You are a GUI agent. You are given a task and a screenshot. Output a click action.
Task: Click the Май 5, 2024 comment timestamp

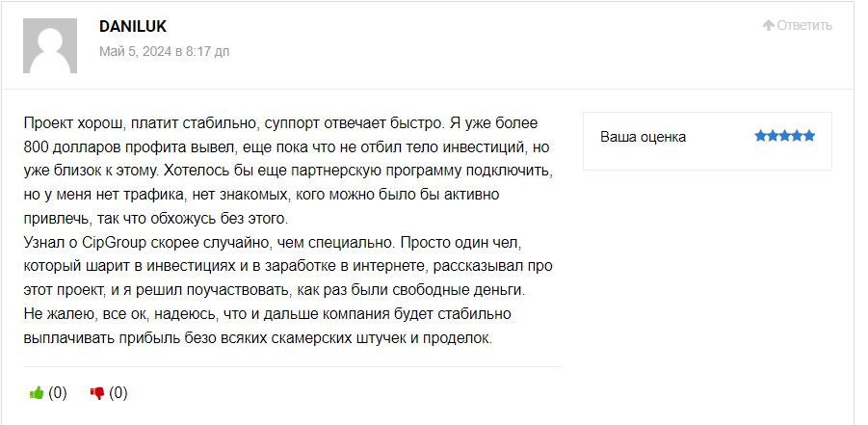pos(165,51)
